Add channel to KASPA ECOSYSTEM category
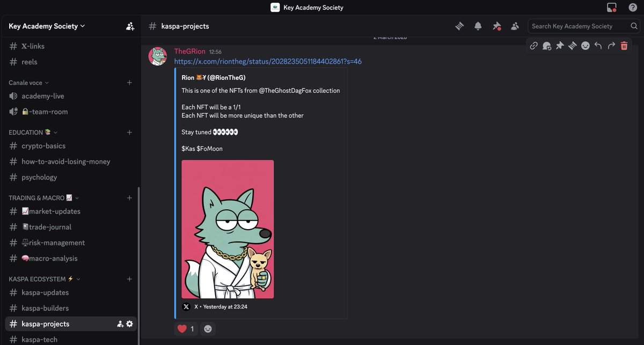 (129, 279)
